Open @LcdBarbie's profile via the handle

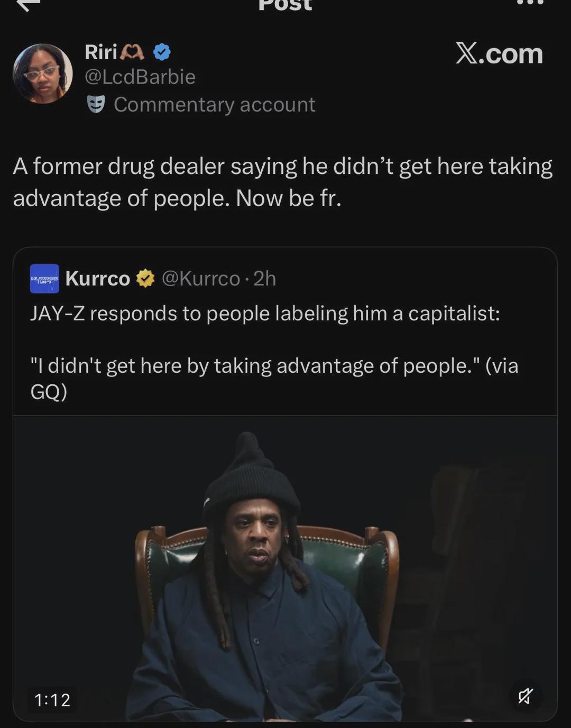pos(140,77)
